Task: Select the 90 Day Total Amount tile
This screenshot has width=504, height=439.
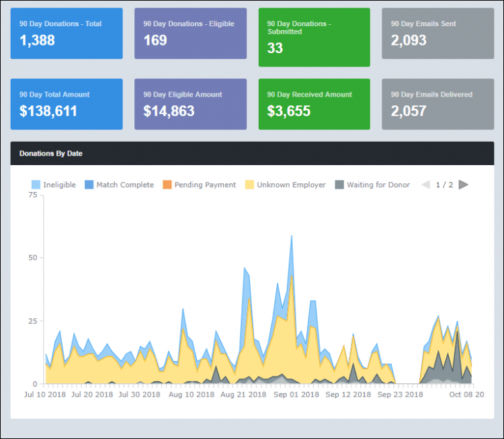Action: (67, 104)
